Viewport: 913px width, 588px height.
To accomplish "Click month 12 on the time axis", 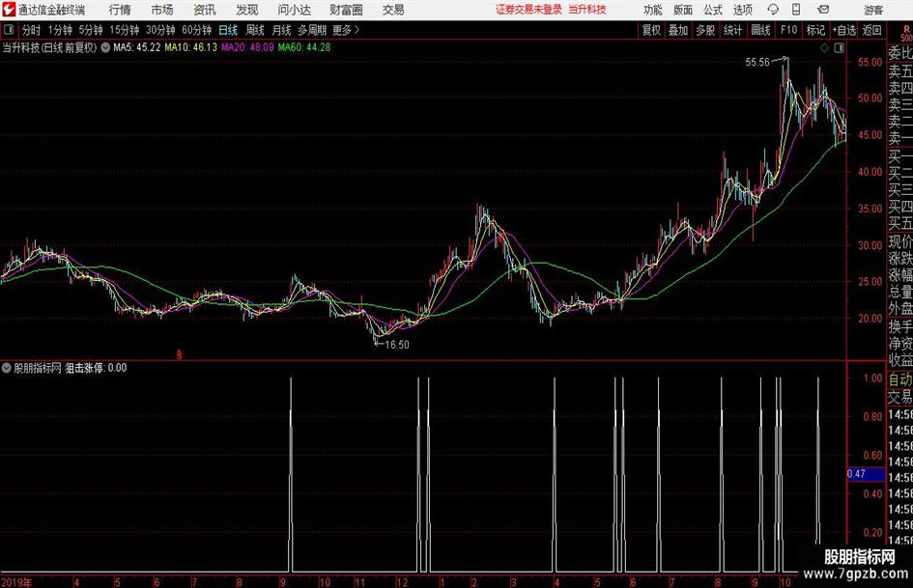I will 402,583.
